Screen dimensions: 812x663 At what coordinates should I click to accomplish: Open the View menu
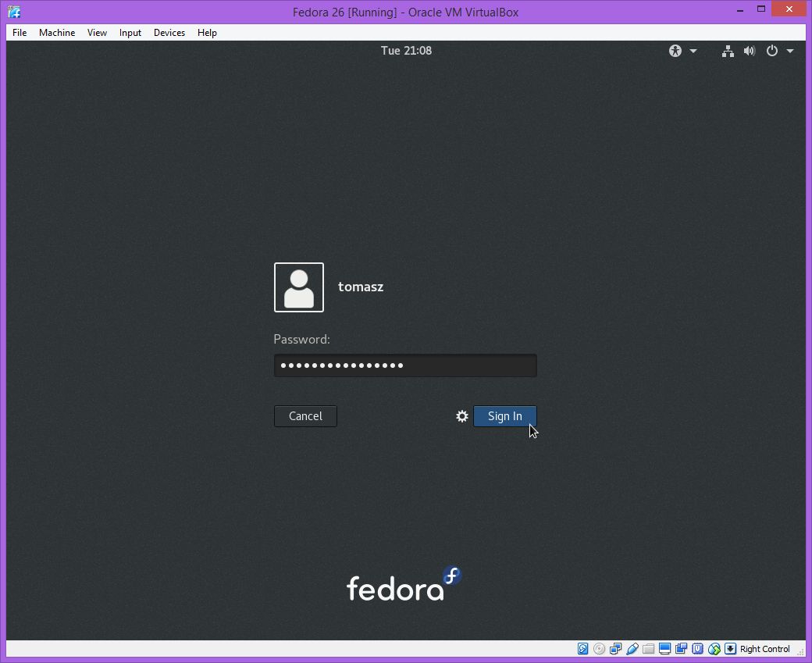(x=97, y=33)
